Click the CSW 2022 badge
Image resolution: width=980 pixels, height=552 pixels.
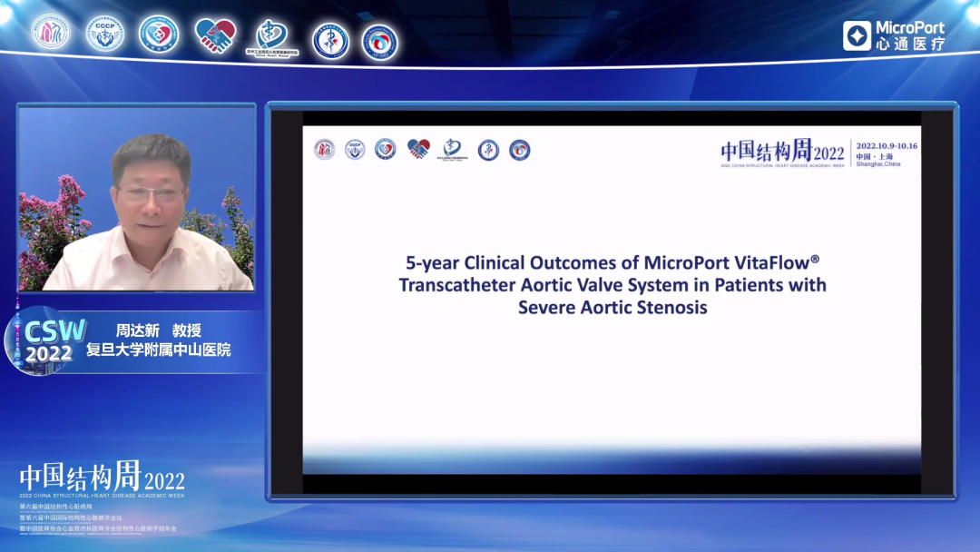pos(47,340)
